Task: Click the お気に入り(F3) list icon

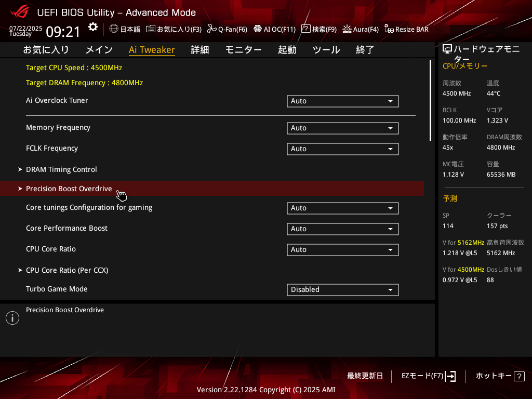Action: tap(151, 29)
